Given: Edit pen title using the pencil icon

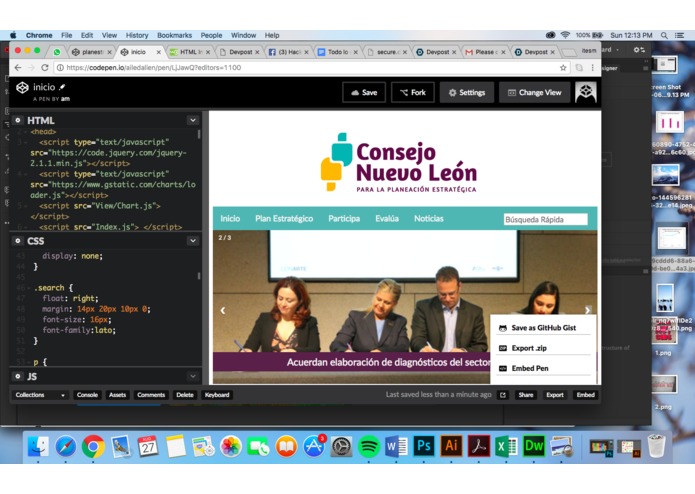Looking at the screenshot, I should 62,87.
